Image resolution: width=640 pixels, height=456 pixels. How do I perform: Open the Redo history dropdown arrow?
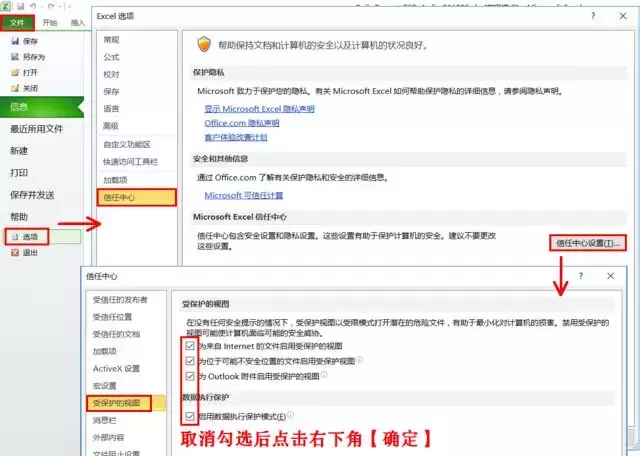tap(58, 7)
